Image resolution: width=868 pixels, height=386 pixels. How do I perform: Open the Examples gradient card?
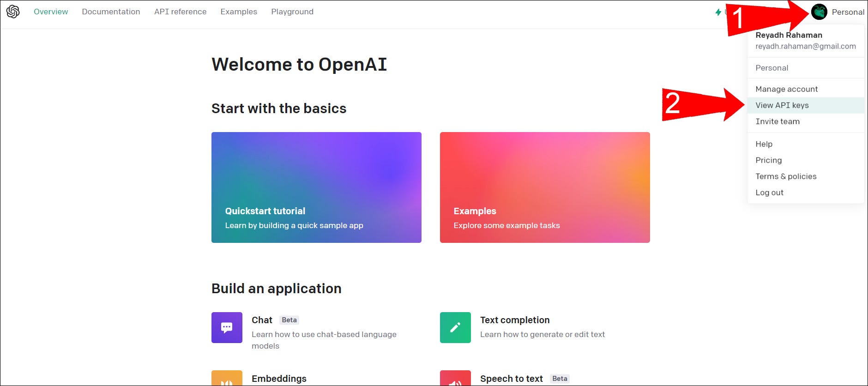(545, 187)
